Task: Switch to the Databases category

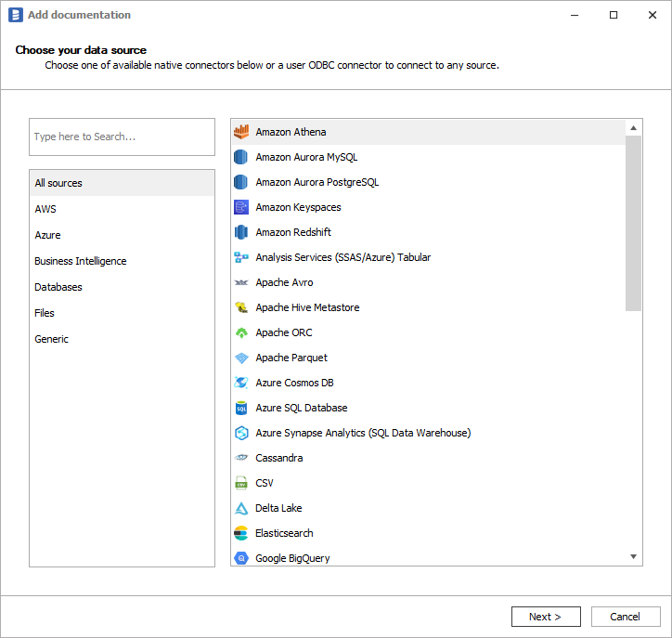Action: (x=58, y=287)
